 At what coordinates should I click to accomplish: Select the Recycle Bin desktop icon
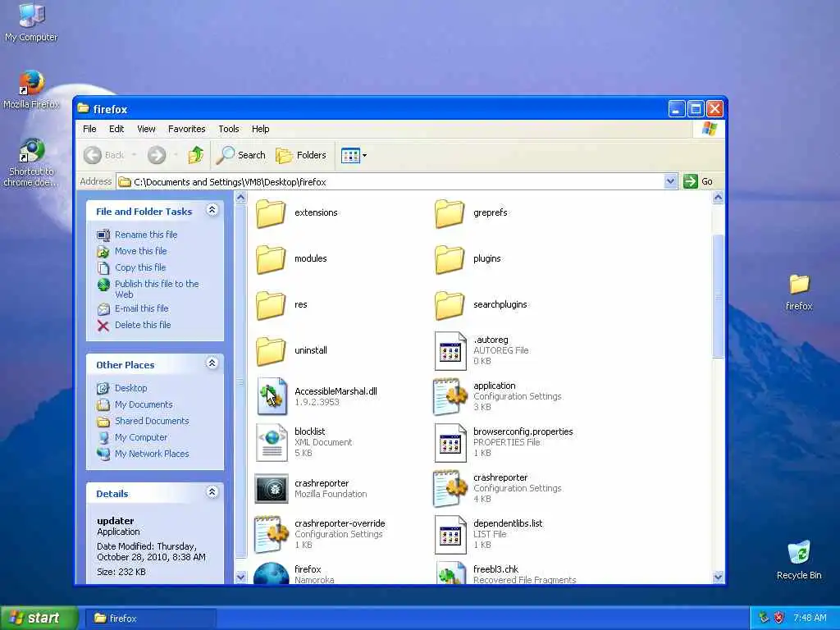tap(799, 559)
